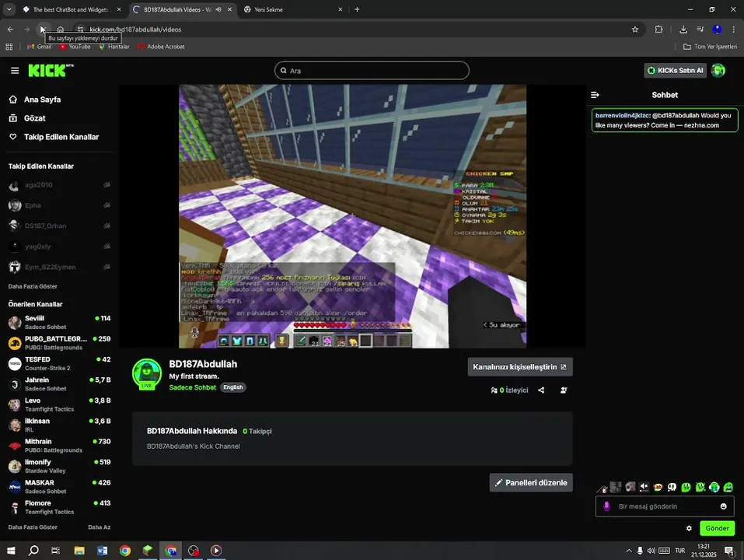Open the Sadece Sohbet category link
This screenshot has width=744, height=560.
[x=193, y=387]
